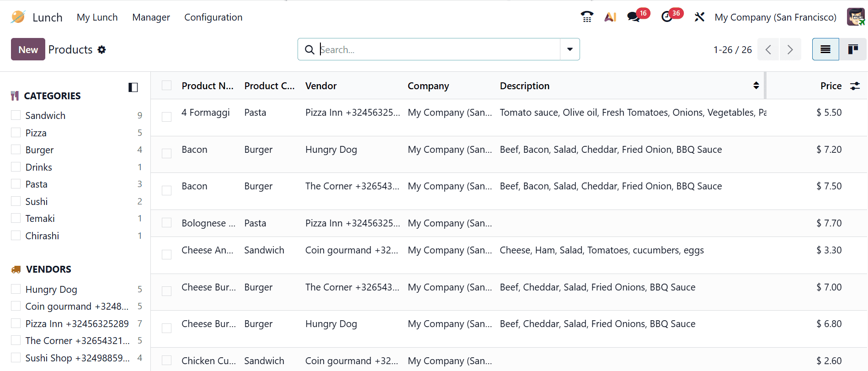Click the Description column sort arrows
This screenshot has width=868, height=371.
tap(756, 86)
